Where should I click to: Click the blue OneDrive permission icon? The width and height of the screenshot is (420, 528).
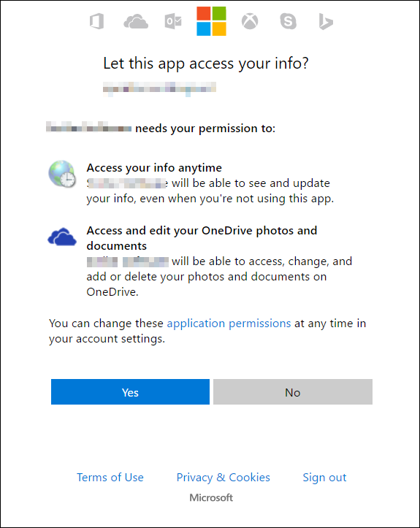coord(62,237)
